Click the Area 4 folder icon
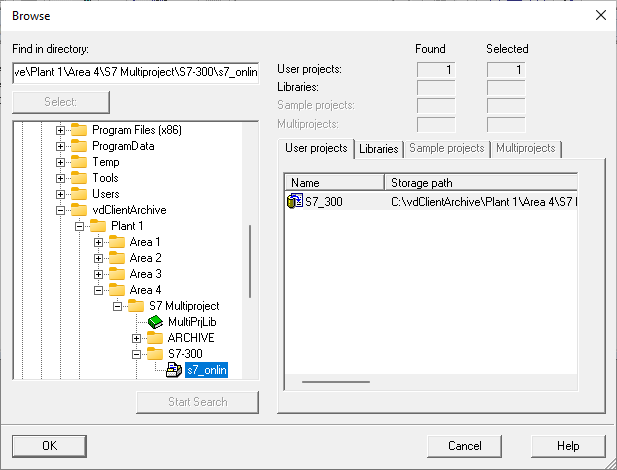The width and height of the screenshot is (617, 470). click(116, 290)
